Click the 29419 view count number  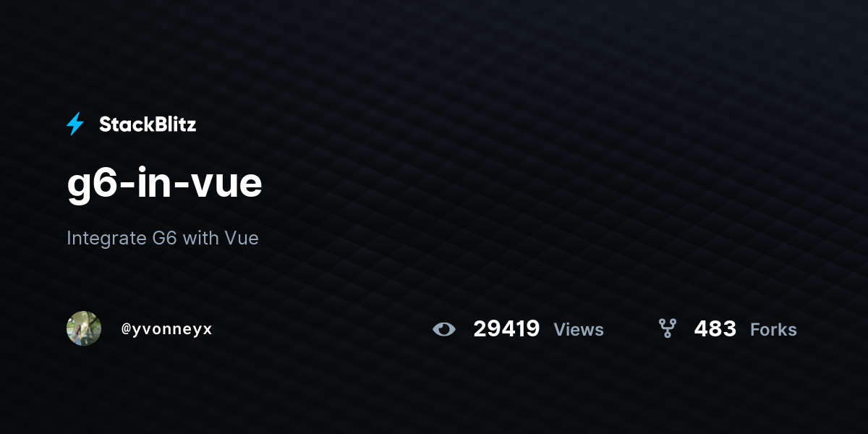tap(506, 329)
